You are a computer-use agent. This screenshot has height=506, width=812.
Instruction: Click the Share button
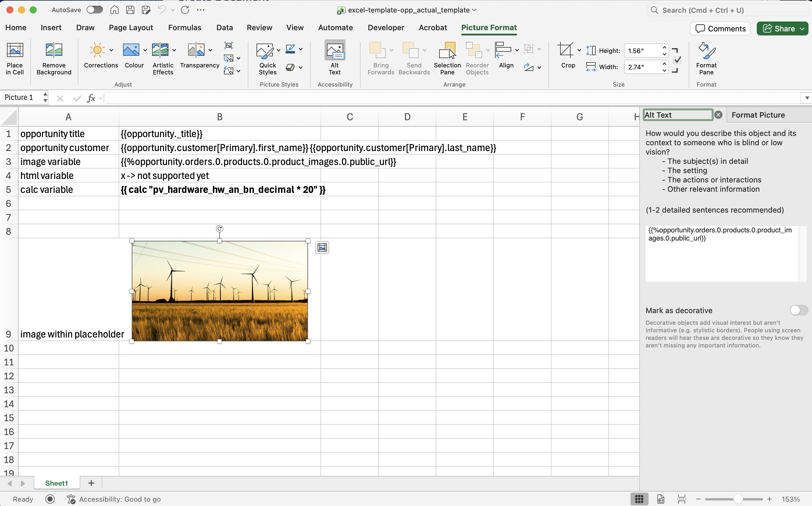pos(782,28)
